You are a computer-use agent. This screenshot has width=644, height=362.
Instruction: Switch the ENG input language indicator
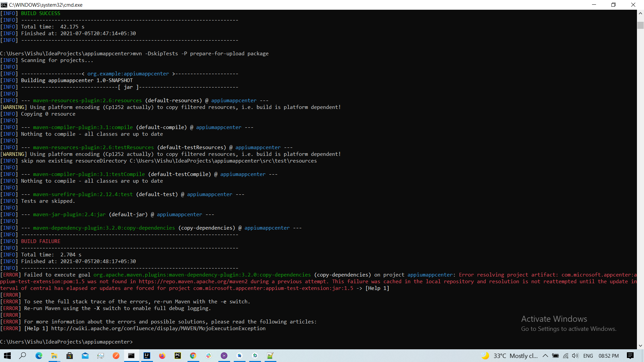[x=588, y=356]
